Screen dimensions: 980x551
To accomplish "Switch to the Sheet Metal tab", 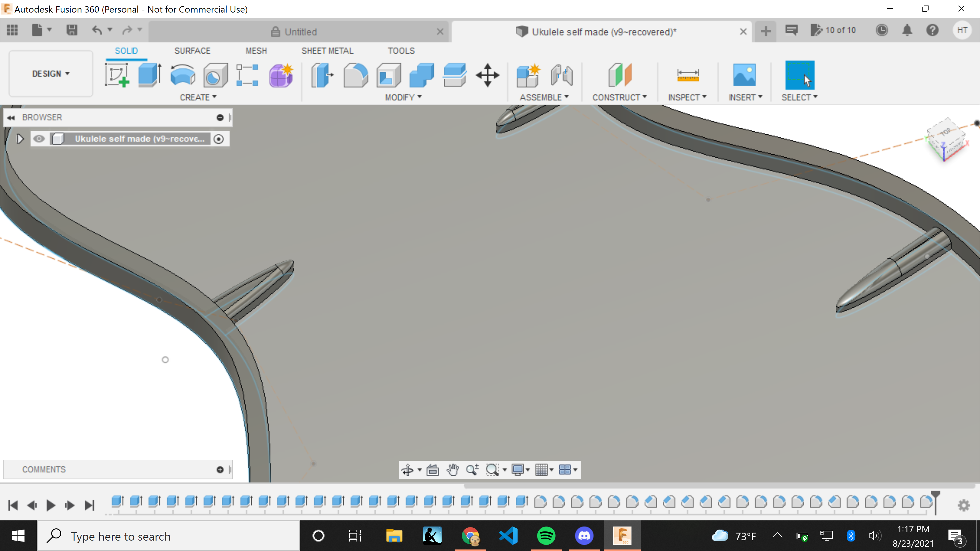I will (328, 50).
